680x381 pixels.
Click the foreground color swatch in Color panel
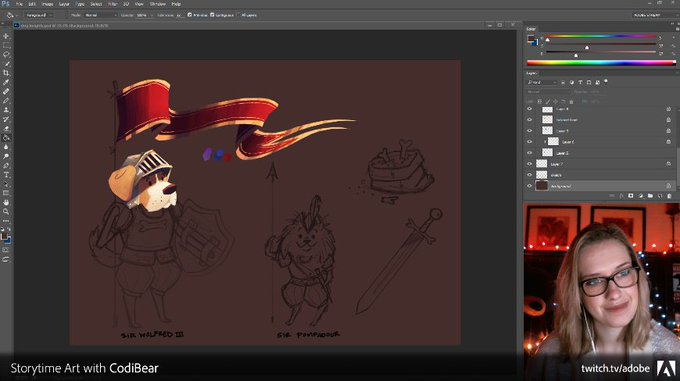(531, 39)
